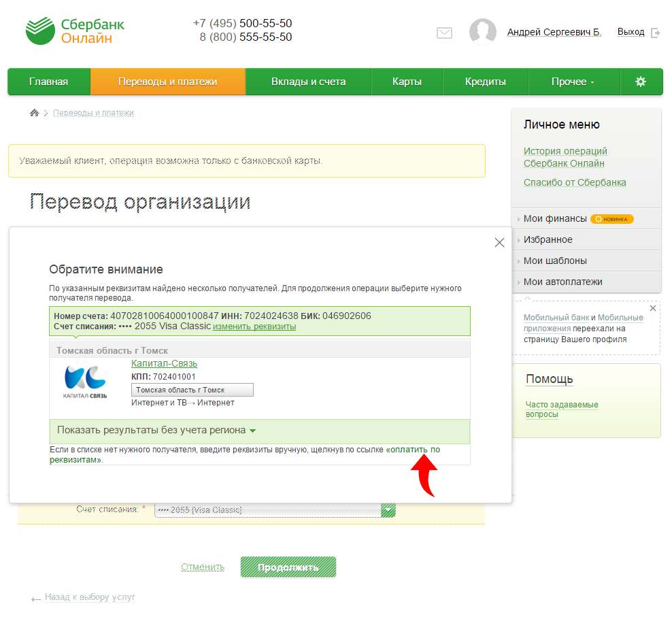672x634 pixels.
Task: Click the phone number 8 (800) 555-55-50
Action: [x=246, y=37]
